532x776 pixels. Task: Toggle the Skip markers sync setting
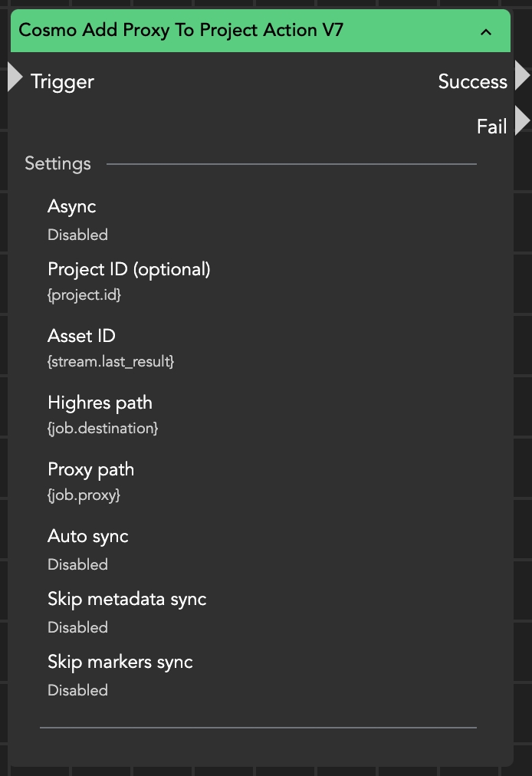[77, 690]
